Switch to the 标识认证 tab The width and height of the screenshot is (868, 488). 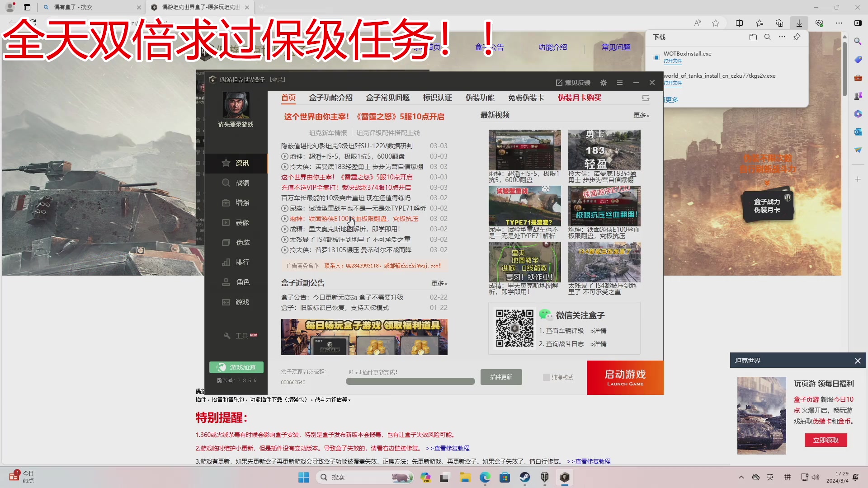438,98
